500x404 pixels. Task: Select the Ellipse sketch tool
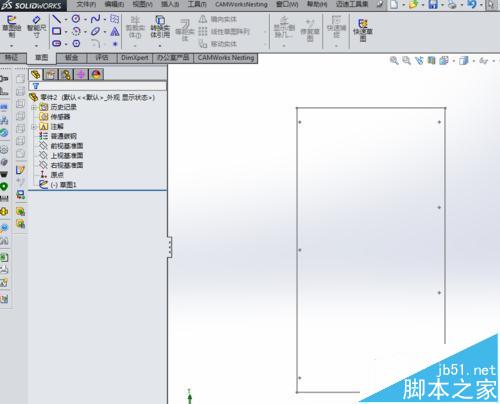point(95,31)
